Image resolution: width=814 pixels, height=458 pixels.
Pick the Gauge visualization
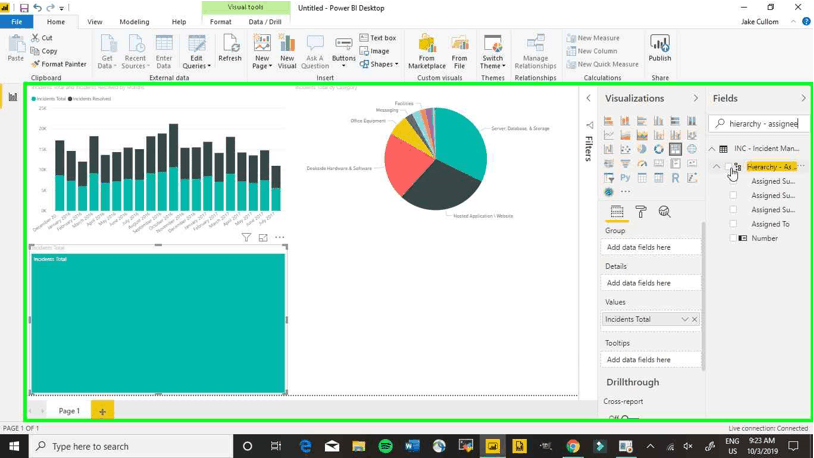click(x=642, y=164)
